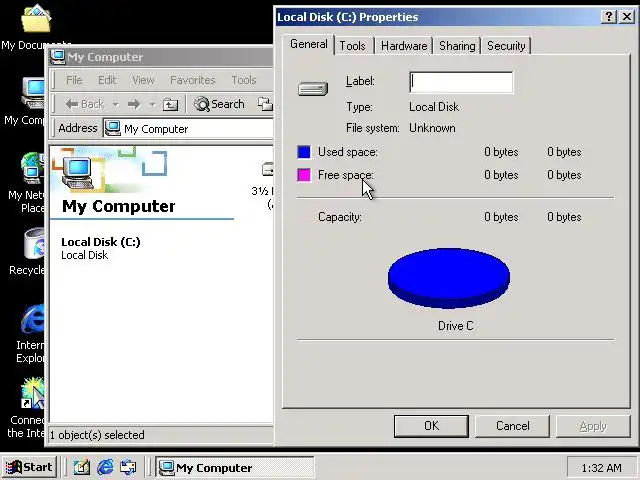
Task: Click the Local Disk (C:) heading text
Action: pyautogui.click(x=101, y=242)
